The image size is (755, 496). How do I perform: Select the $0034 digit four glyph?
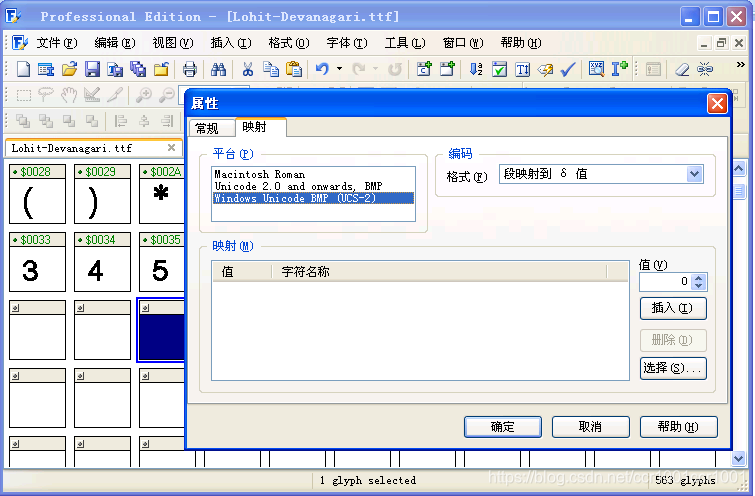pos(102,262)
